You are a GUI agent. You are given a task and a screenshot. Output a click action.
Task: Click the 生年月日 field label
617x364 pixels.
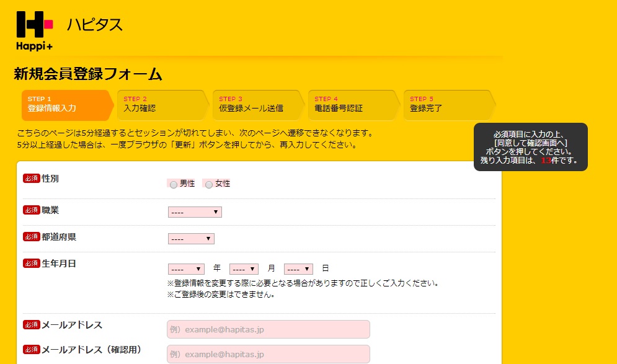pyautogui.click(x=59, y=264)
